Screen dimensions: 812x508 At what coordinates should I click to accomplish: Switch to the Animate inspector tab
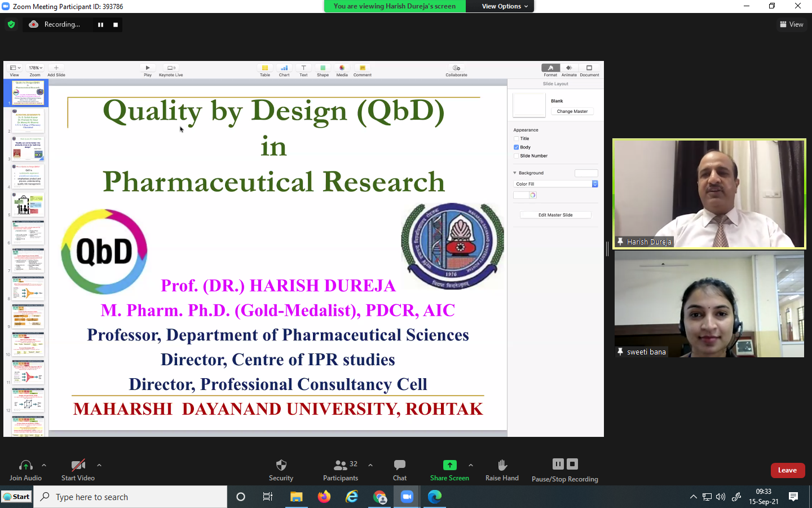569,70
